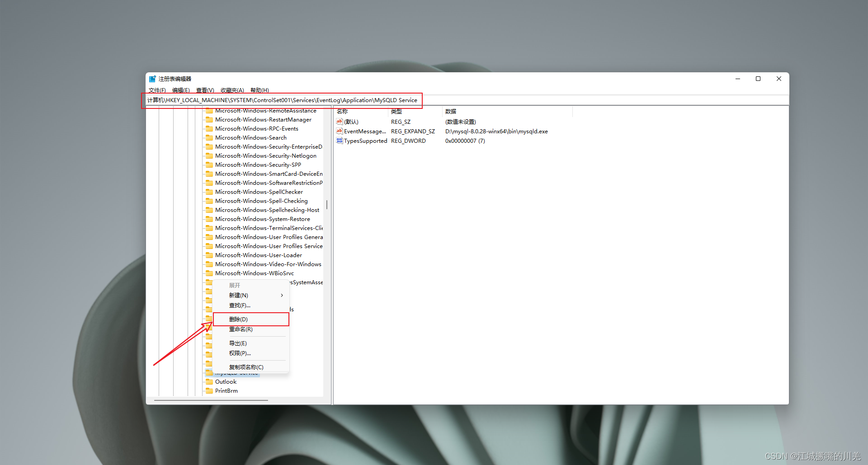Expand the 新建(N) submenu arrow

(282, 296)
